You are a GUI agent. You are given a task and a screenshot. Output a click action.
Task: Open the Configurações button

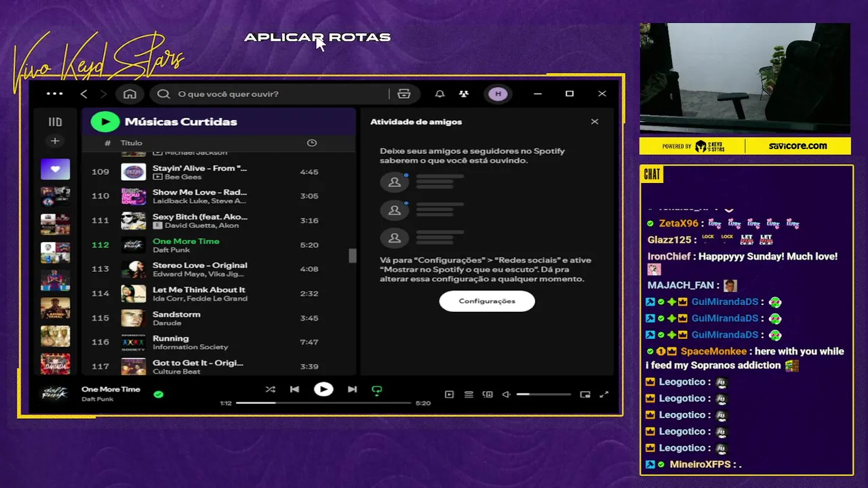tap(487, 301)
